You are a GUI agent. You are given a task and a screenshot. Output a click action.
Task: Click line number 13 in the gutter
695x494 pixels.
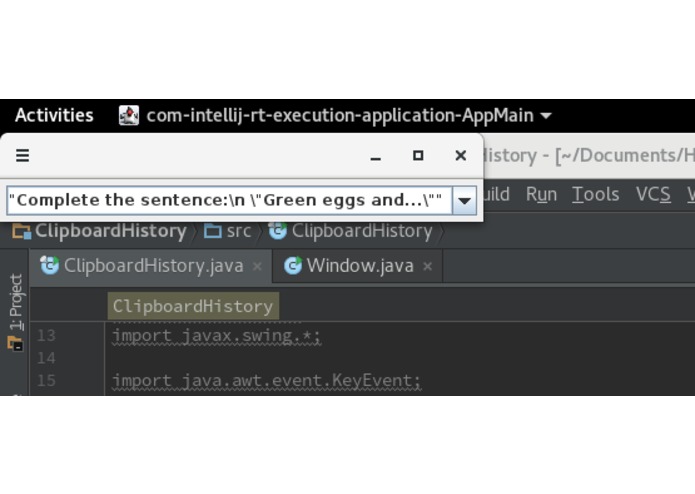tap(46, 336)
